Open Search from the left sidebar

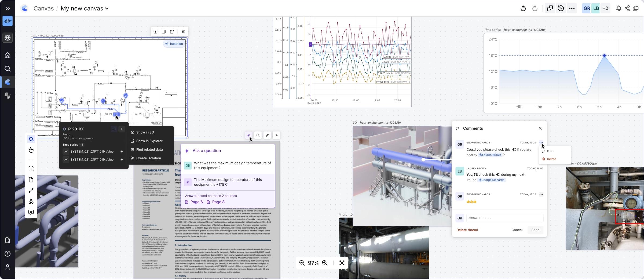8,69
